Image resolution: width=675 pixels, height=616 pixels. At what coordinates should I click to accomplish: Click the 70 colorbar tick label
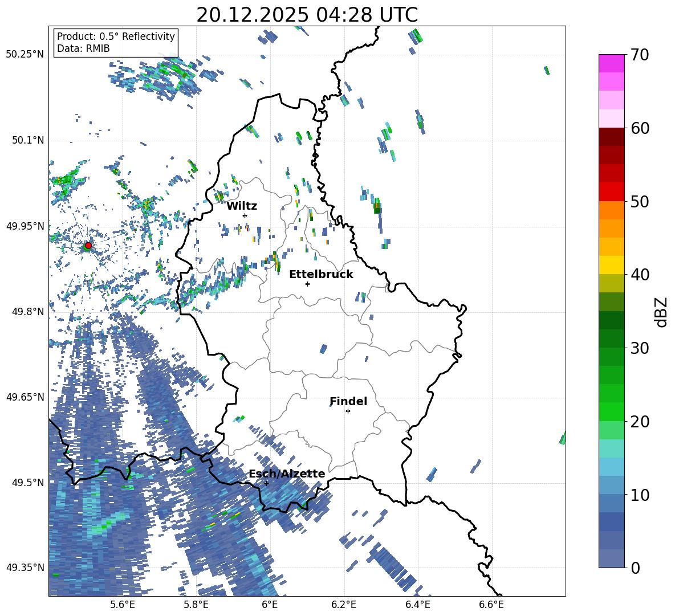(640, 55)
